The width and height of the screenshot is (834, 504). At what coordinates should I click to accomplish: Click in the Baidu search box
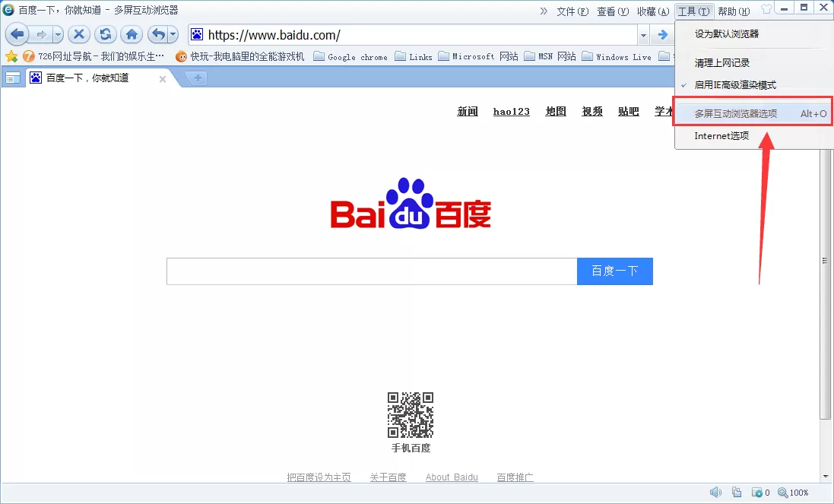click(x=372, y=271)
